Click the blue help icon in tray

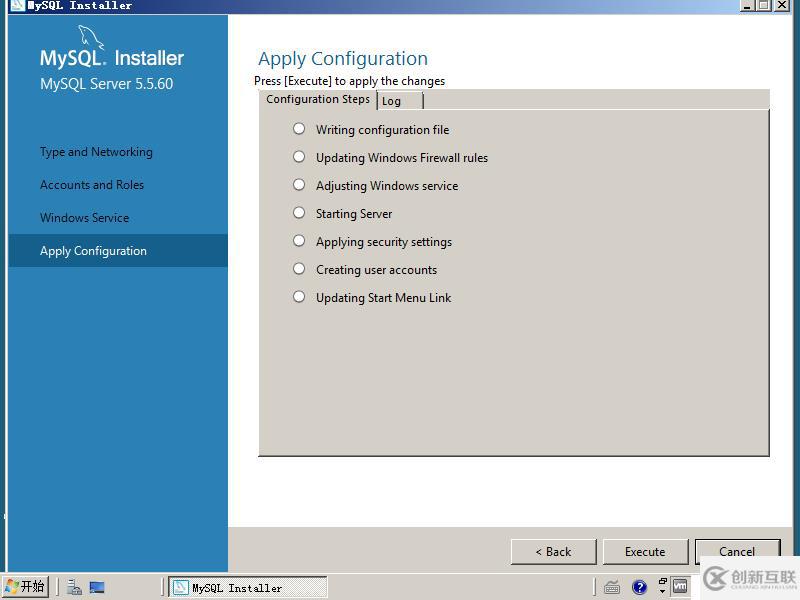(639, 587)
